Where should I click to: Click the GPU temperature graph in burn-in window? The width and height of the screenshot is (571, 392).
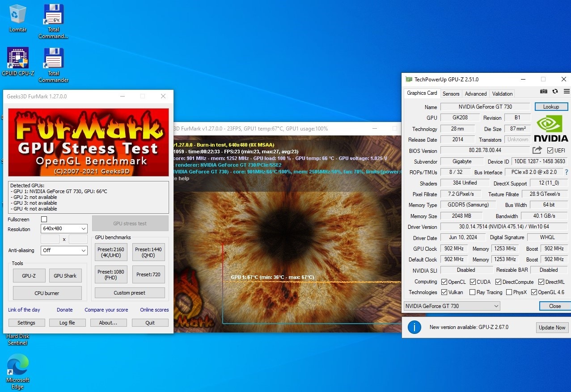[312, 283]
